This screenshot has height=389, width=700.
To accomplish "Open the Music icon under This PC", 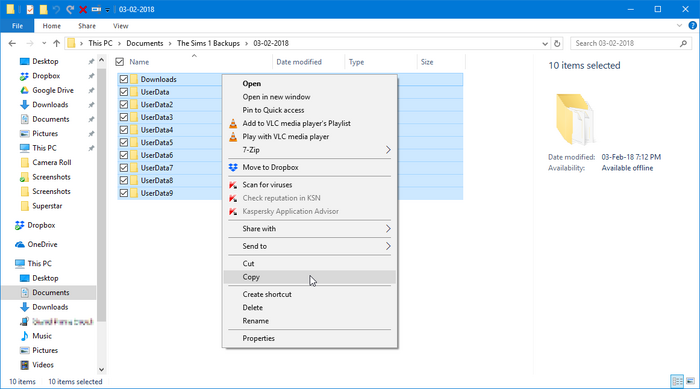I will 25,336.
